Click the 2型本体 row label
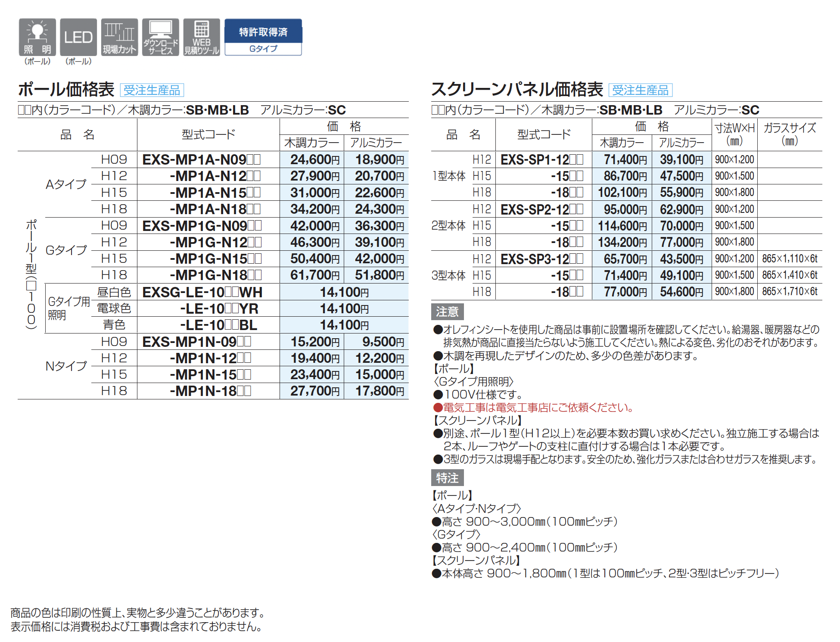 point(448,226)
